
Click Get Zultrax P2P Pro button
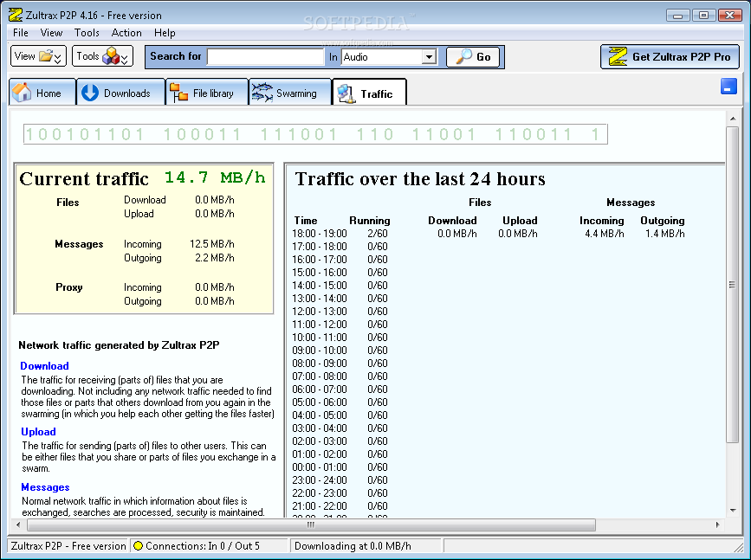pyautogui.click(x=670, y=57)
